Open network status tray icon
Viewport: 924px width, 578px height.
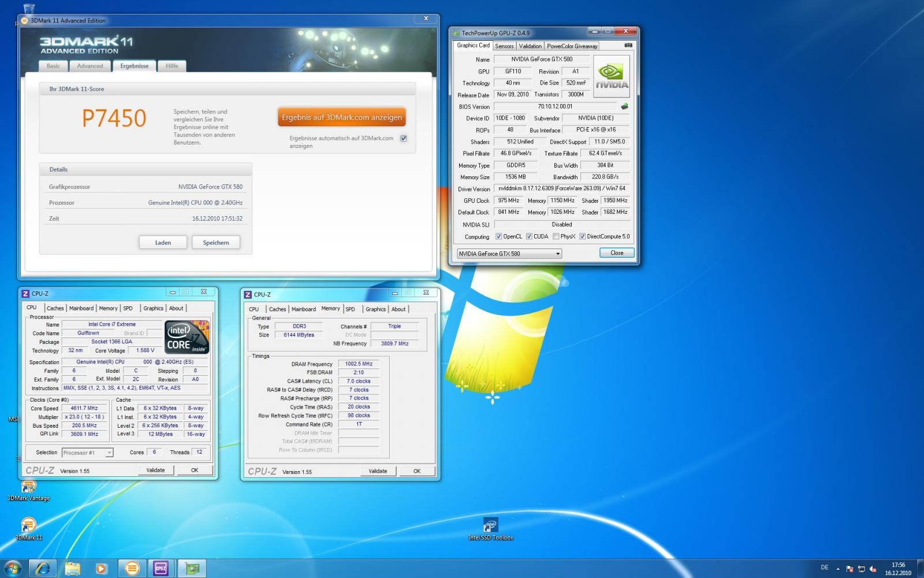861,569
